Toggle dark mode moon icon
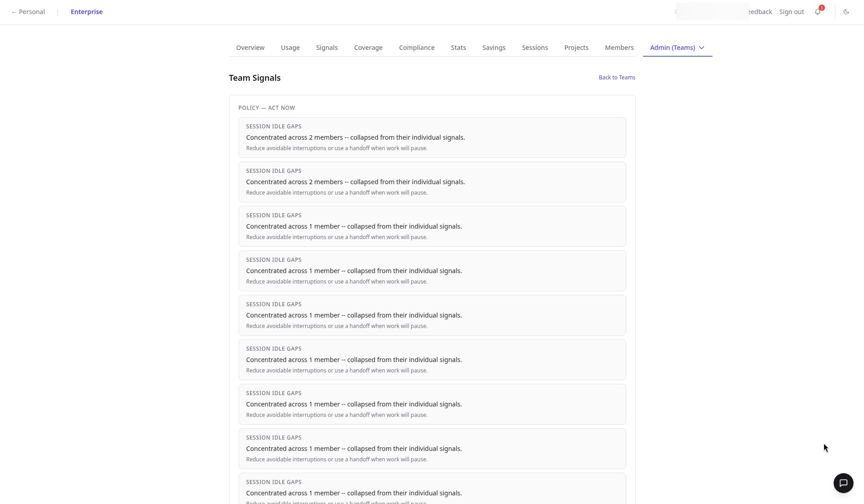 click(x=846, y=12)
